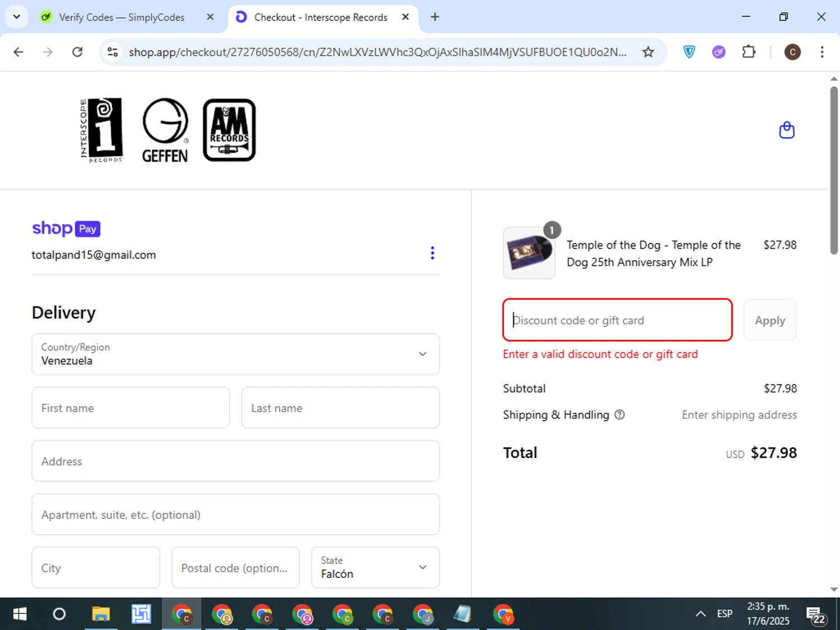Click the Apartment, suite field
The image size is (840, 630).
(236, 514)
